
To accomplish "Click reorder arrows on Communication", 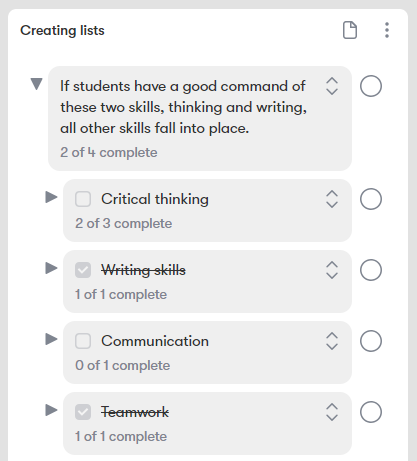I will click(332, 341).
